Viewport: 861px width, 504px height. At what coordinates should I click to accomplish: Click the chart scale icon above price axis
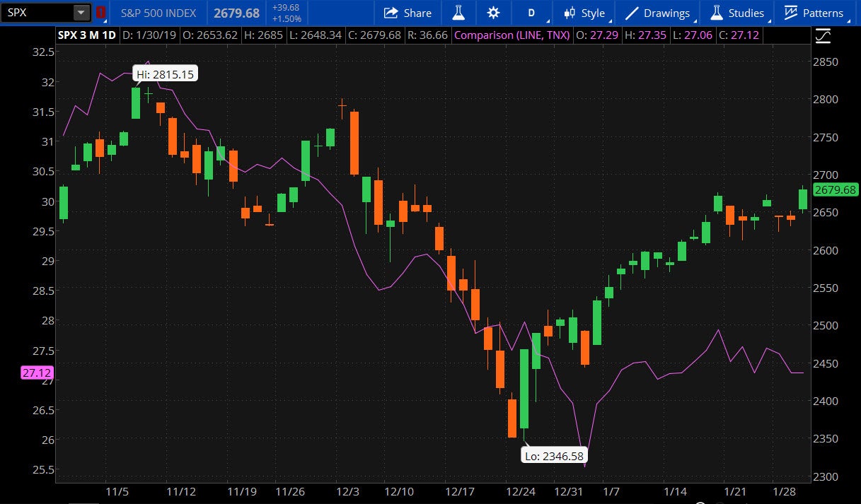click(x=823, y=35)
